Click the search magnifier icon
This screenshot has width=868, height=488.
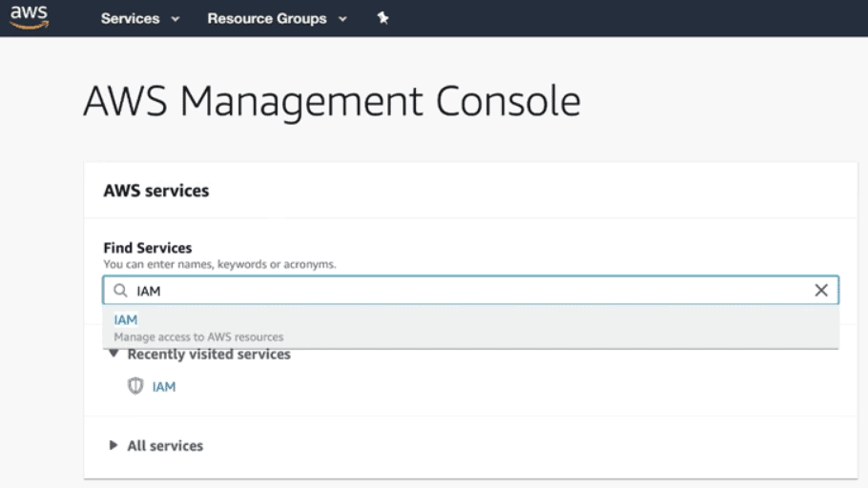pyautogui.click(x=120, y=291)
